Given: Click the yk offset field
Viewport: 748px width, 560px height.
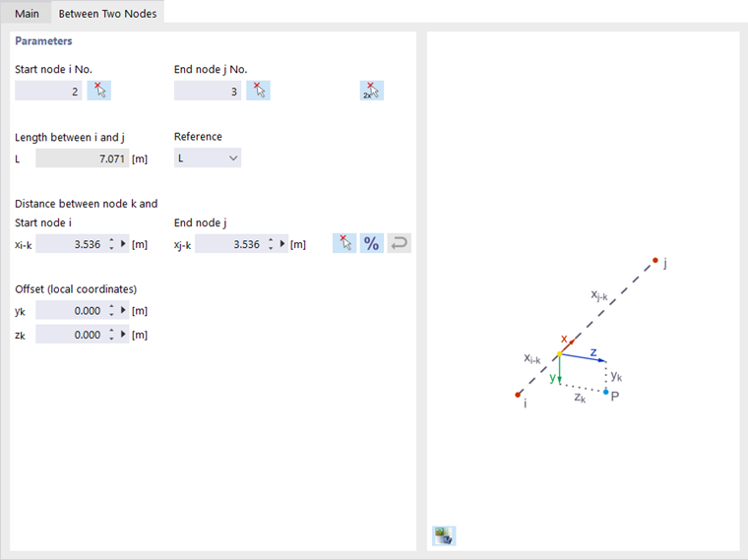Looking at the screenshot, I should [71, 311].
